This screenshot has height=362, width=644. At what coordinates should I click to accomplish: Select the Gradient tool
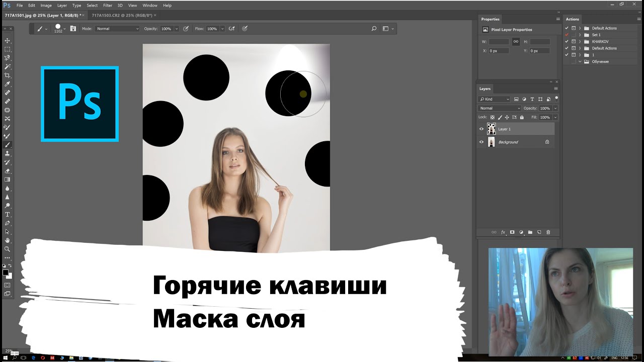pos(7,179)
